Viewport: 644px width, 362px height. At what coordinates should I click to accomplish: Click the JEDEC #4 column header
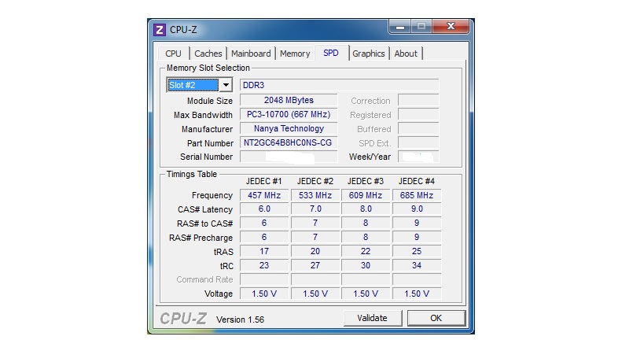pyautogui.click(x=417, y=181)
